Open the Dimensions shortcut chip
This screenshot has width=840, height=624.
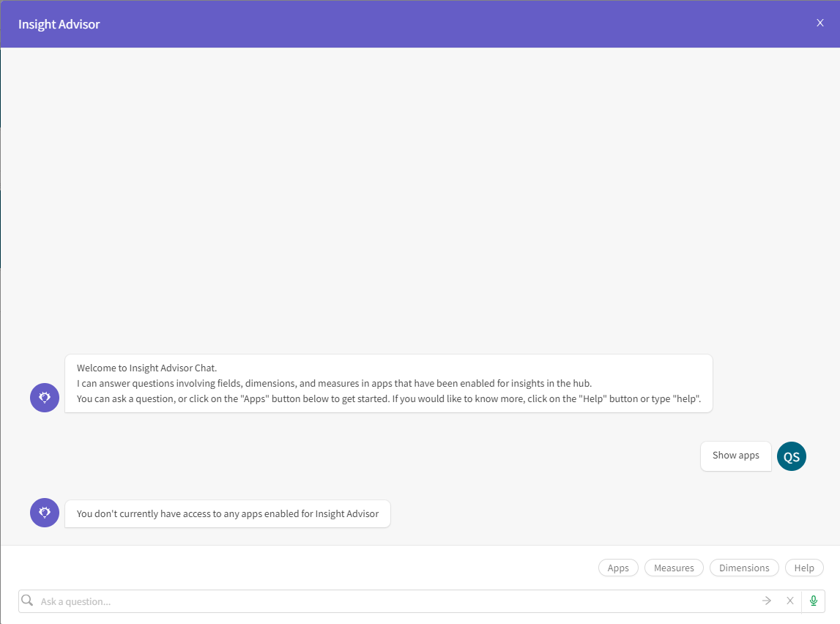[744, 568]
